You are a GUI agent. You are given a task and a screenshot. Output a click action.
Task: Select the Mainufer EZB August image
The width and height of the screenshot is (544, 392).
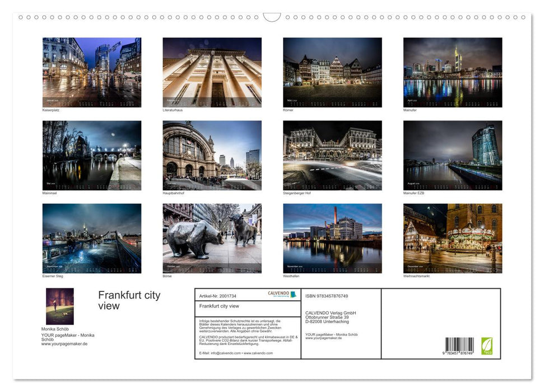tap(453, 155)
